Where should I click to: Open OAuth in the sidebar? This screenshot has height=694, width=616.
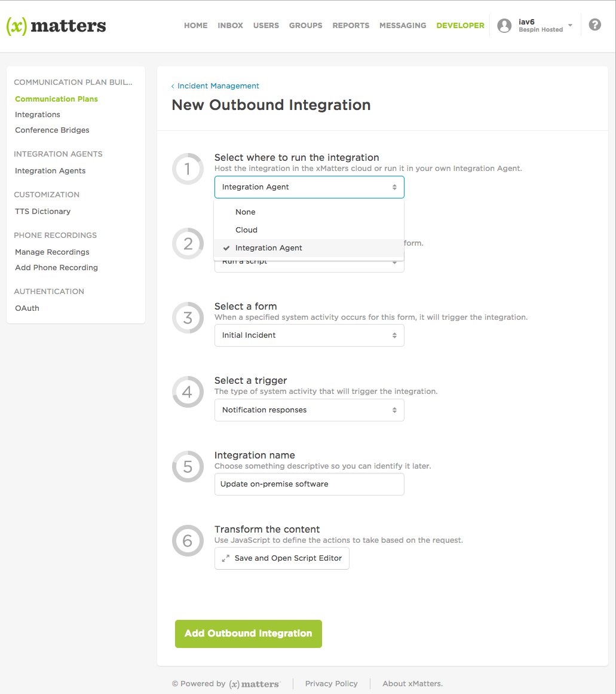[27, 308]
